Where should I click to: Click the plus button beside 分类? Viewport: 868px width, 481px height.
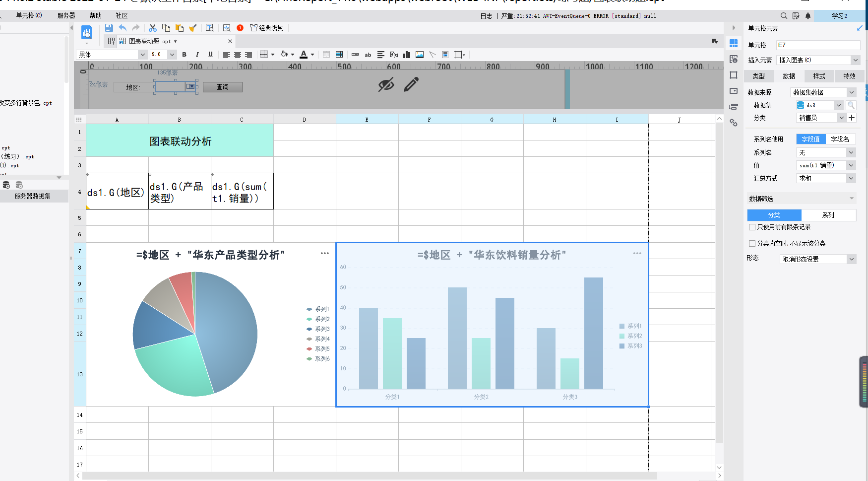(x=852, y=118)
